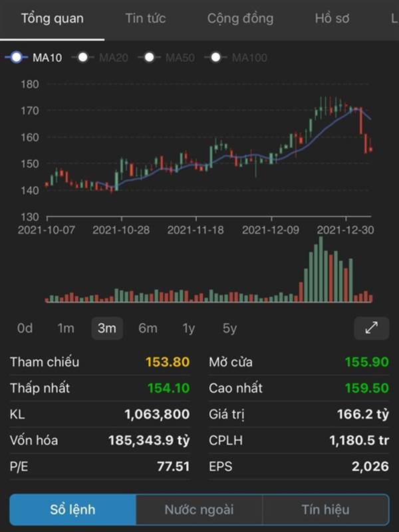Tap the 160 price axis label

pos(30,138)
